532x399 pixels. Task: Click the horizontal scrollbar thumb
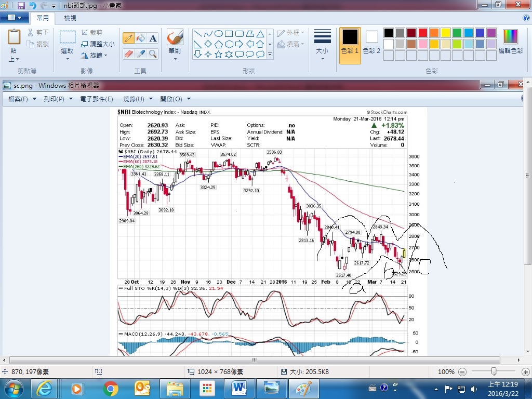(255, 360)
